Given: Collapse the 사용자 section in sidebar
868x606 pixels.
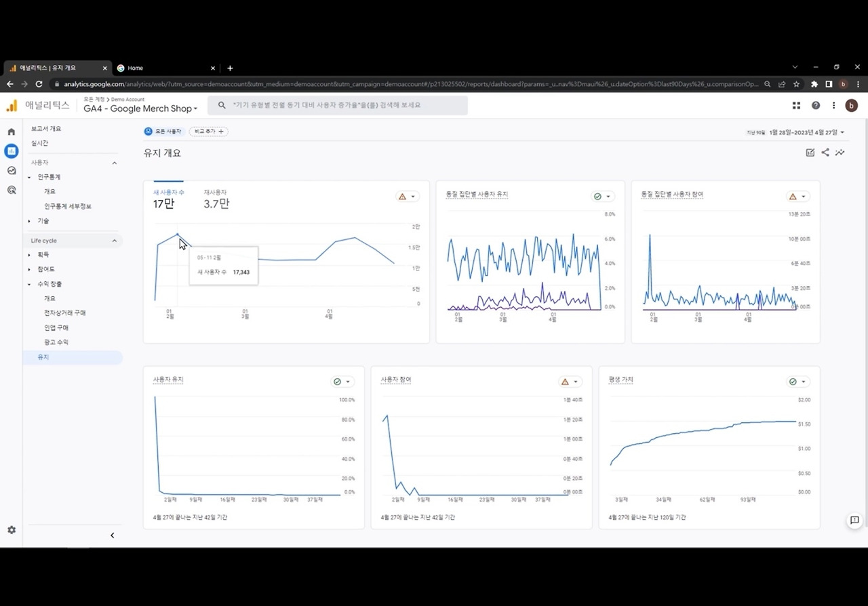Looking at the screenshot, I should pyautogui.click(x=114, y=163).
